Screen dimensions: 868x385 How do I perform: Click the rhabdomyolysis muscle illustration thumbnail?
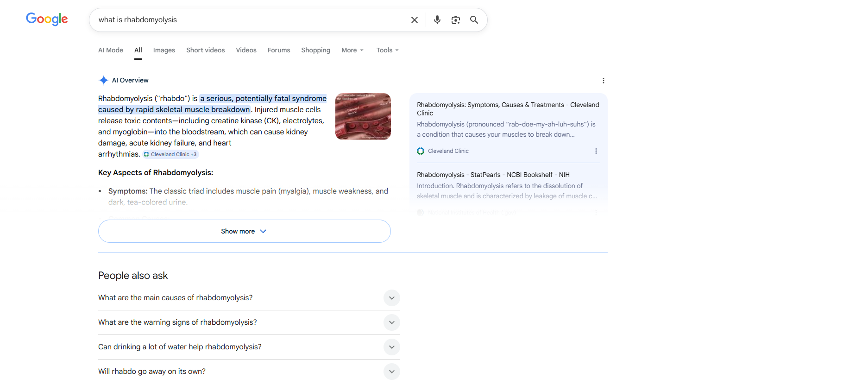click(363, 116)
